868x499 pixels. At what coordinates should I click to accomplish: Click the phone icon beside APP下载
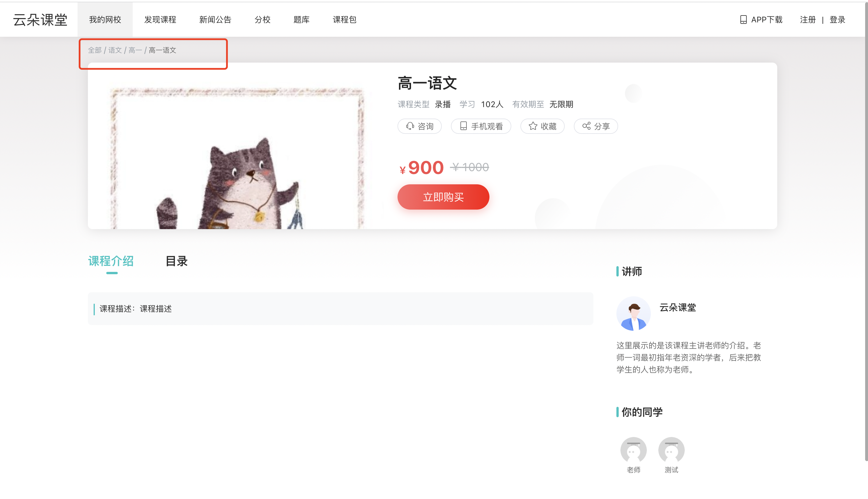pos(743,20)
